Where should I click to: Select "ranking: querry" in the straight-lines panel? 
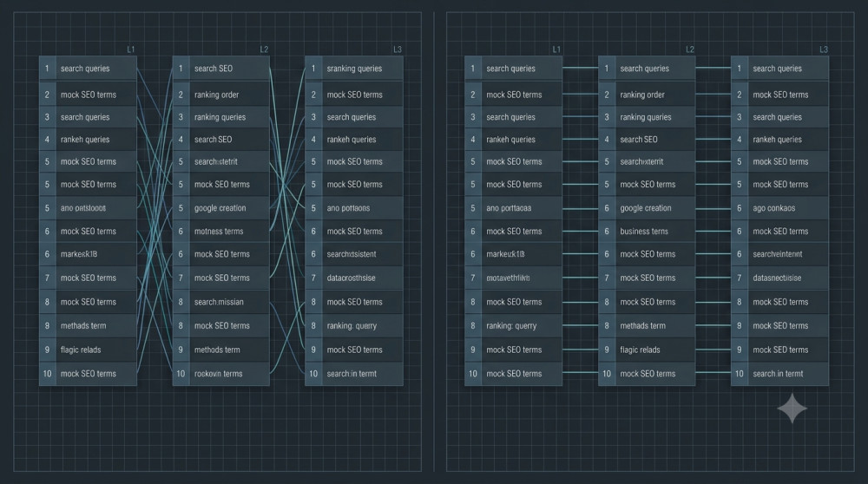[x=513, y=326]
